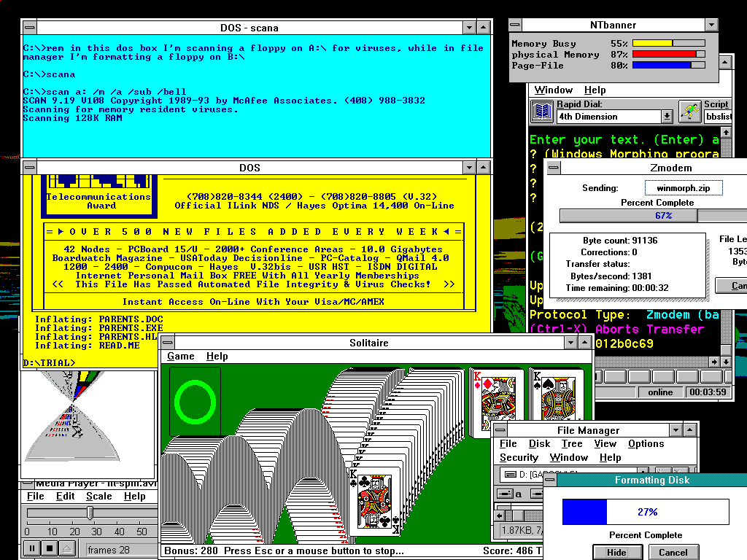
Task: Open the dialing directory book icon
Action: pos(541,112)
